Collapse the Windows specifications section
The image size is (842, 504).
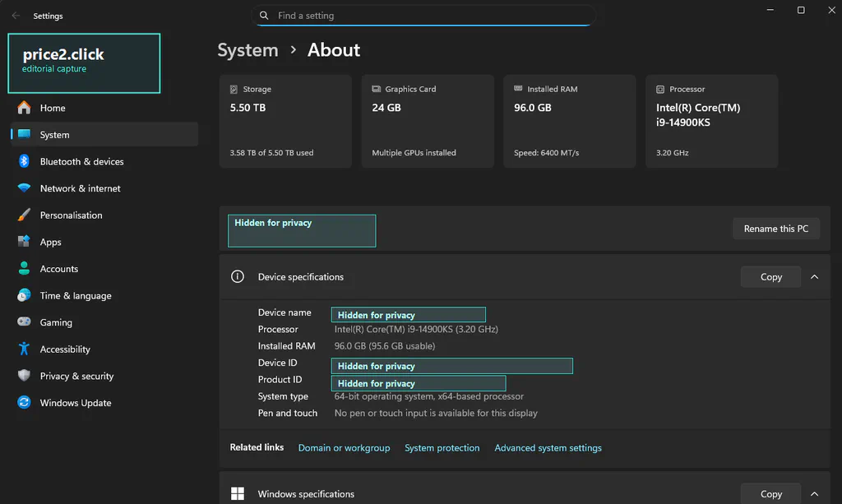click(815, 494)
